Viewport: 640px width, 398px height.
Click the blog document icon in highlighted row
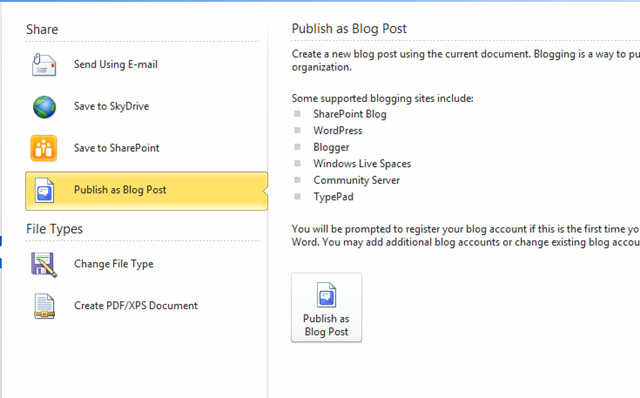pyautogui.click(x=44, y=190)
